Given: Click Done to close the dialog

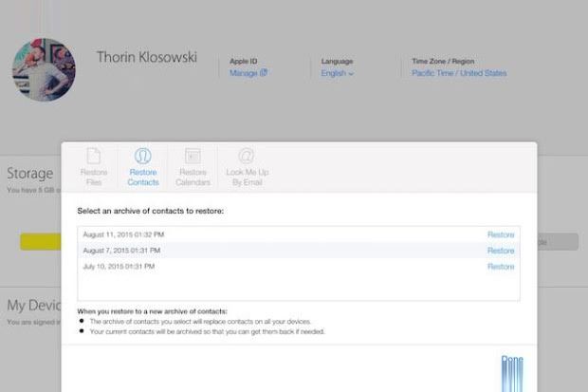Looking at the screenshot, I should click(512, 359).
